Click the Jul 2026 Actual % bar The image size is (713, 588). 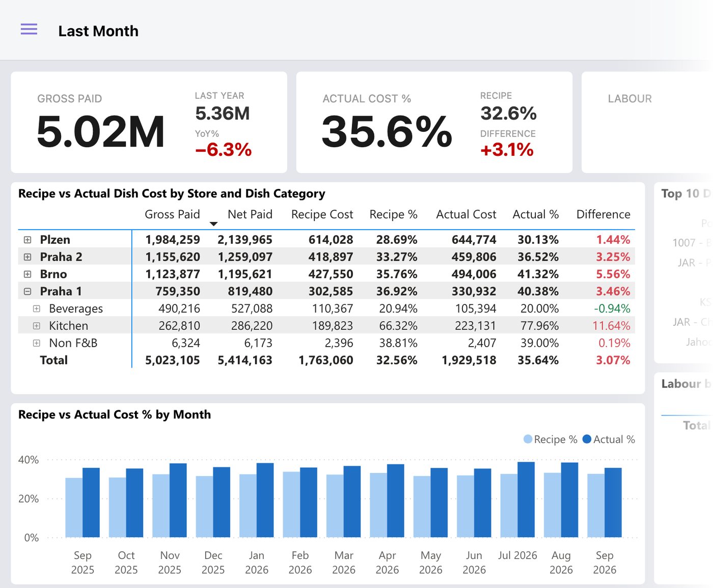point(526,499)
